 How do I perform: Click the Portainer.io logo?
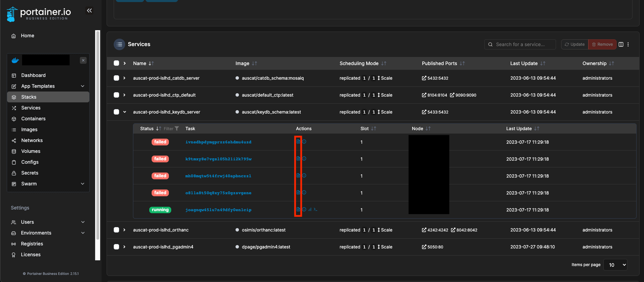tap(39, 14)
